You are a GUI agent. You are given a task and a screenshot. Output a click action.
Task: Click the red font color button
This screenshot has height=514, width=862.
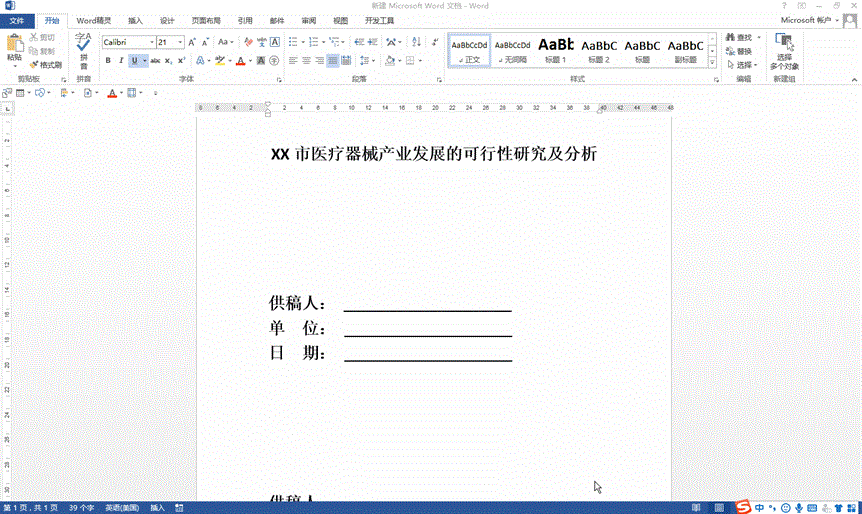coord(240,61)
